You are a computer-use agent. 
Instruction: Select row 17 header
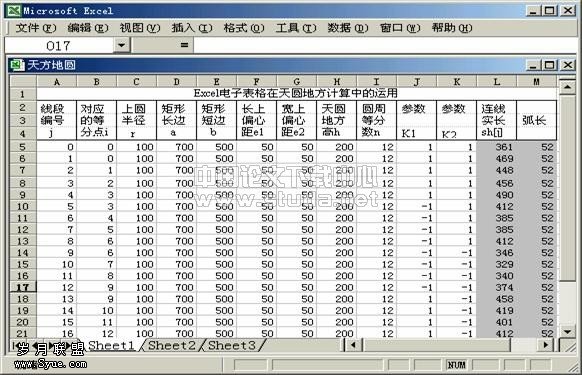point(23,287)
